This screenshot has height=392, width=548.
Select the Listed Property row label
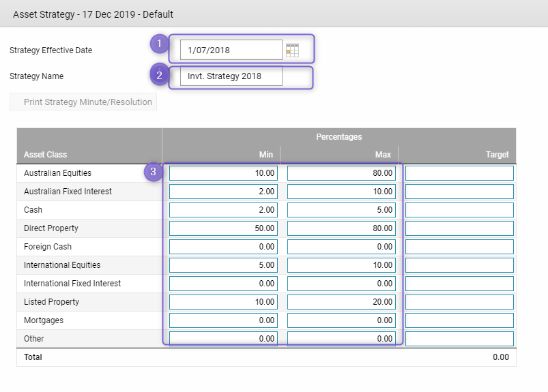coord(51,302)
